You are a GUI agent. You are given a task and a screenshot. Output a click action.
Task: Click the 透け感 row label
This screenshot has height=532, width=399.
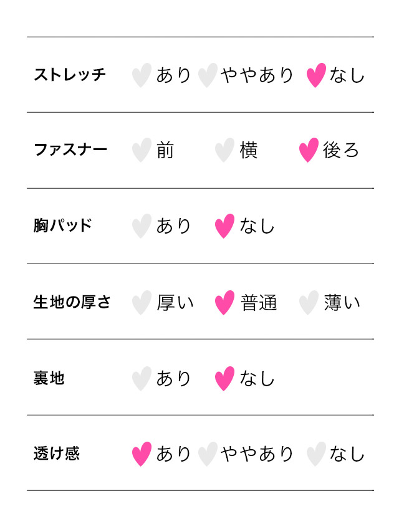57,454
